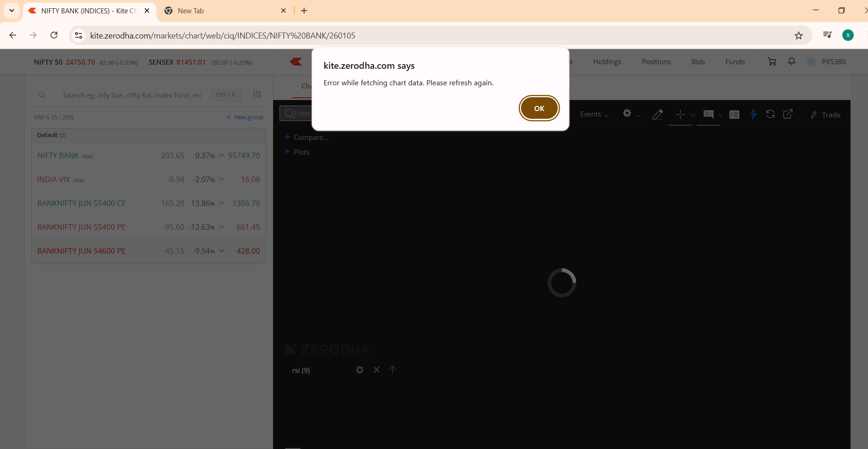
Task: Open the data table list icon
Action: (734, 115)
